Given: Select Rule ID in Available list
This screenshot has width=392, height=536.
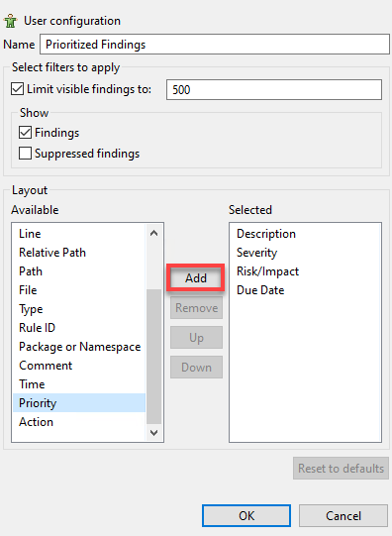Looking at the screenshot, I should click(x=38, y=328).
